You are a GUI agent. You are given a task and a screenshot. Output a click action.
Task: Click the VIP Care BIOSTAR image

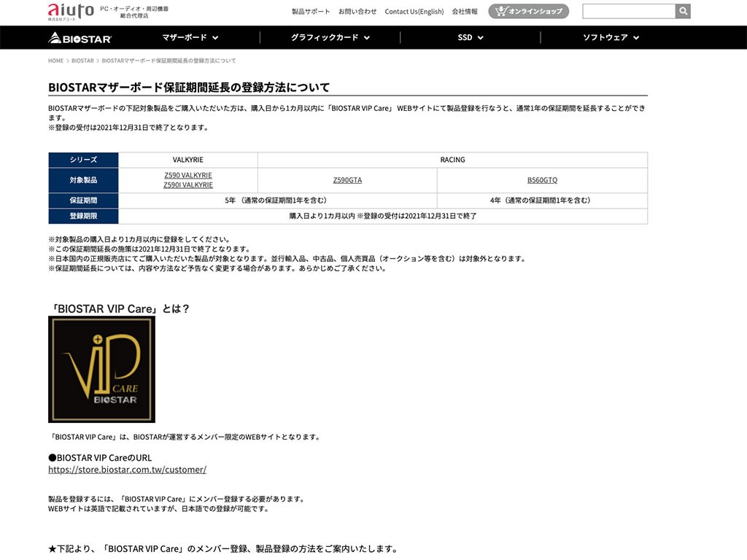pos(101,370)
